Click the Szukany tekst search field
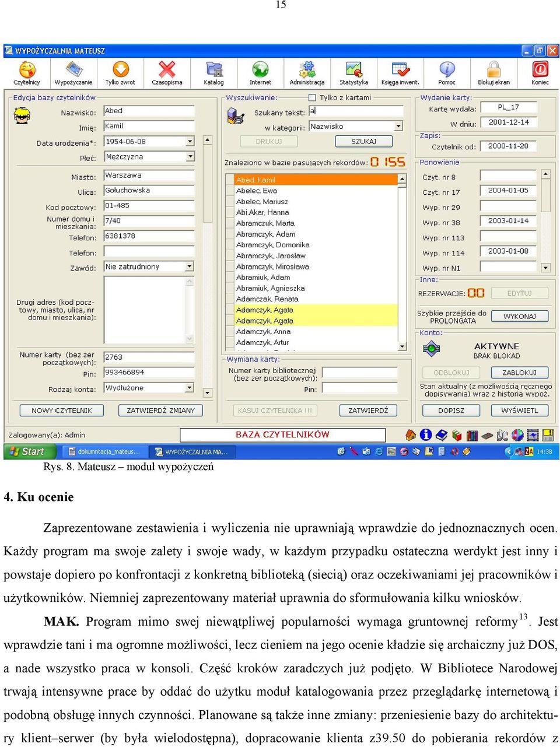The height and width of the screenshot is (747, 560). click(x=356, y=111)
